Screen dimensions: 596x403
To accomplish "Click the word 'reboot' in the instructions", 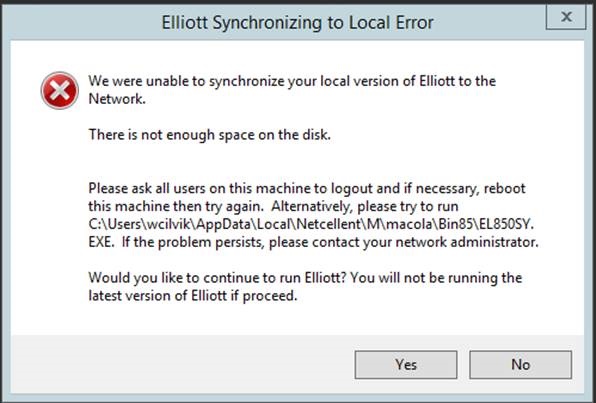I will (x=505, y=189).
